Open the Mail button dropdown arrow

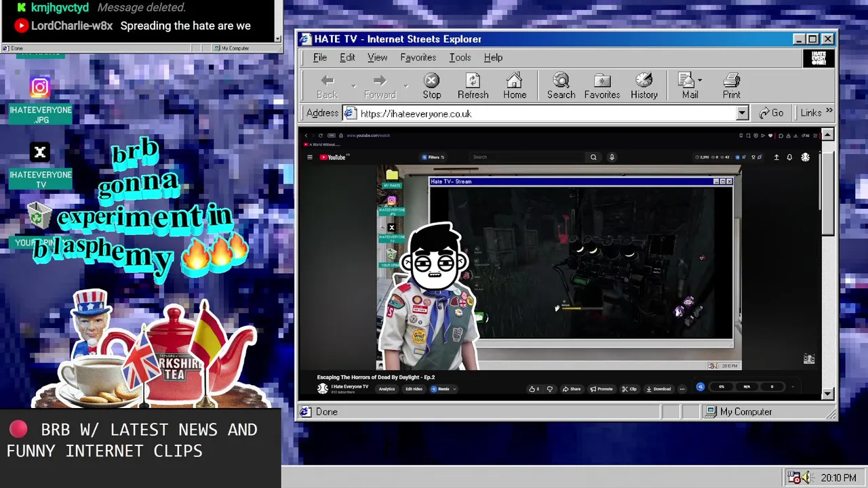(x=700, y=81)
